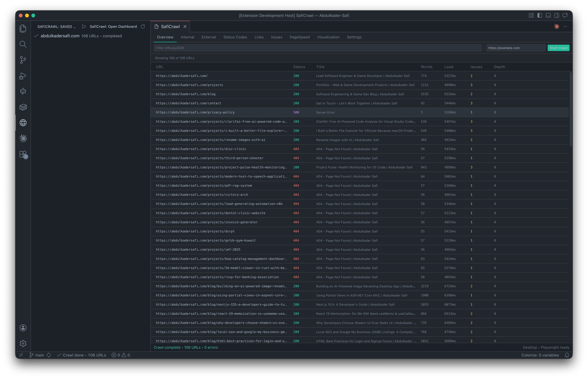Open the Search view in the activity bar
Image resolution: width=588 pixels, height=379 pixels.
point(23,44)
